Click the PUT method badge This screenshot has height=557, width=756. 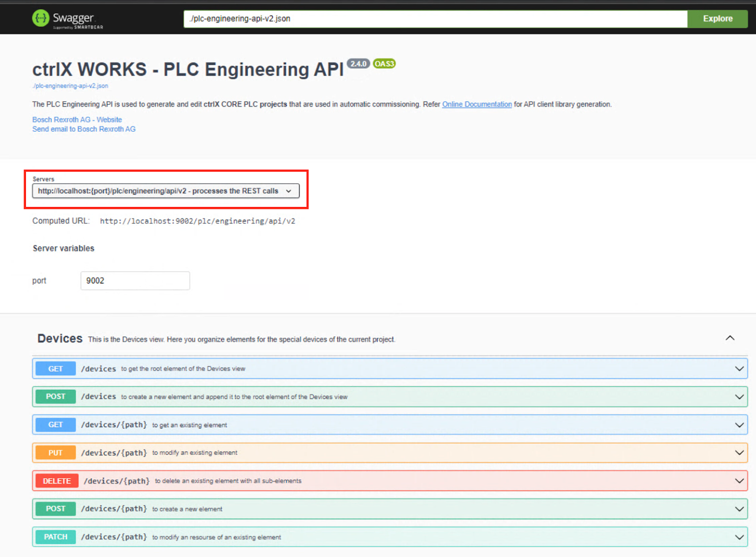point(55,453)
